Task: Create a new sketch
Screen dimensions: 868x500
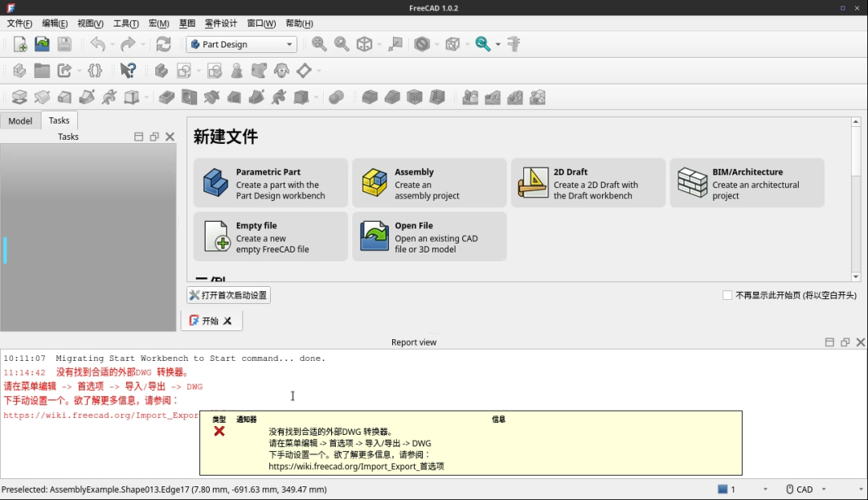Action: pos(183,71)
